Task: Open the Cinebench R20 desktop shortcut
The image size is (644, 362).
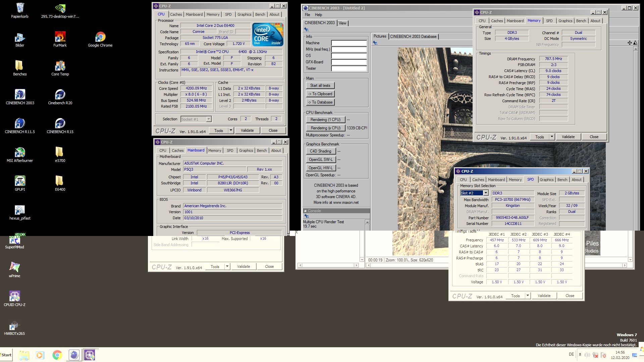Action: [x=60, y=97]
